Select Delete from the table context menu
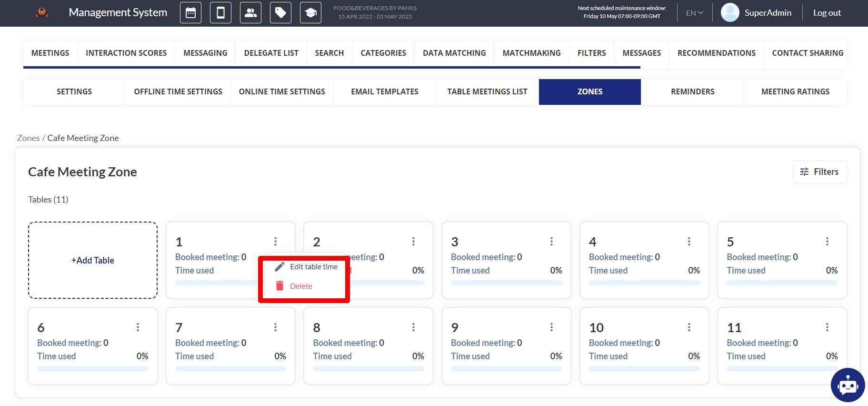The image size is (868, 406). (301, 286)
